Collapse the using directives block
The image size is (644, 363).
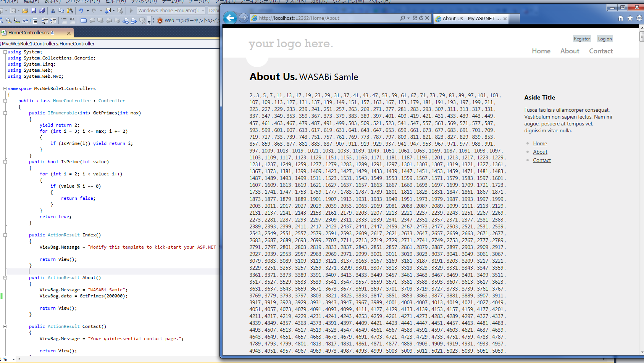tap(5, 52)
